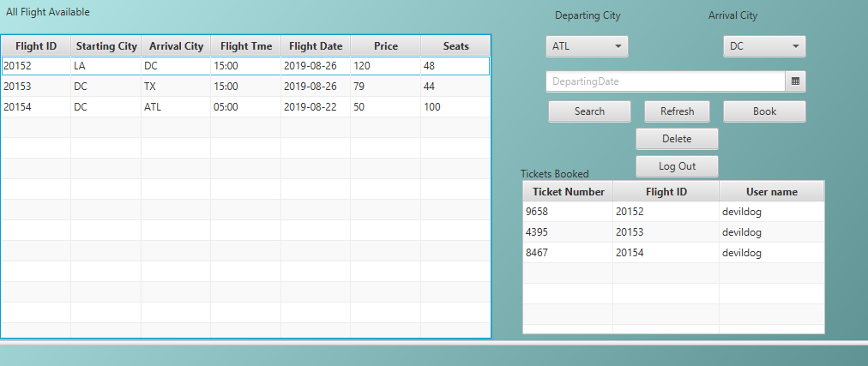Click price 120 cell
Screen dimensions: 868x366
[386, 66]
